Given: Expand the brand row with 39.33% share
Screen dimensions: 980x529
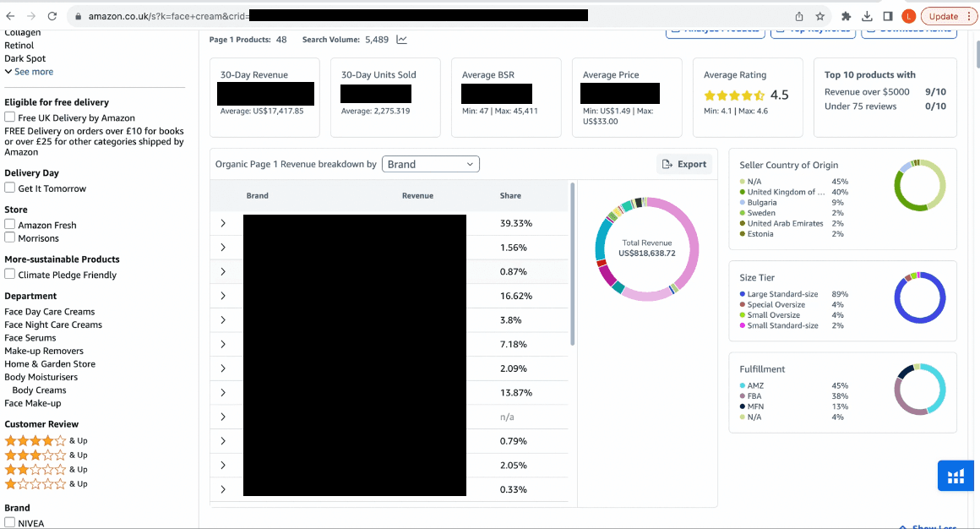Looking at the screenshot, I should (223, 223).
